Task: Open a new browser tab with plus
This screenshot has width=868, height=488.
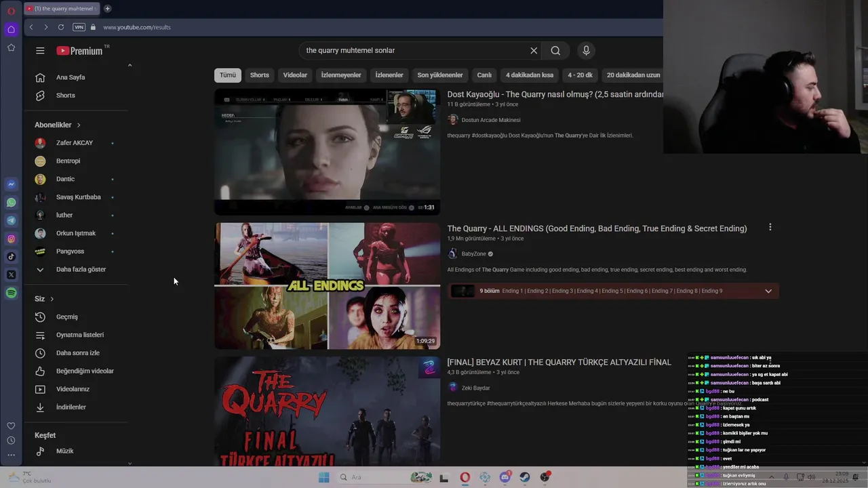Action: (x=107, y=9)
